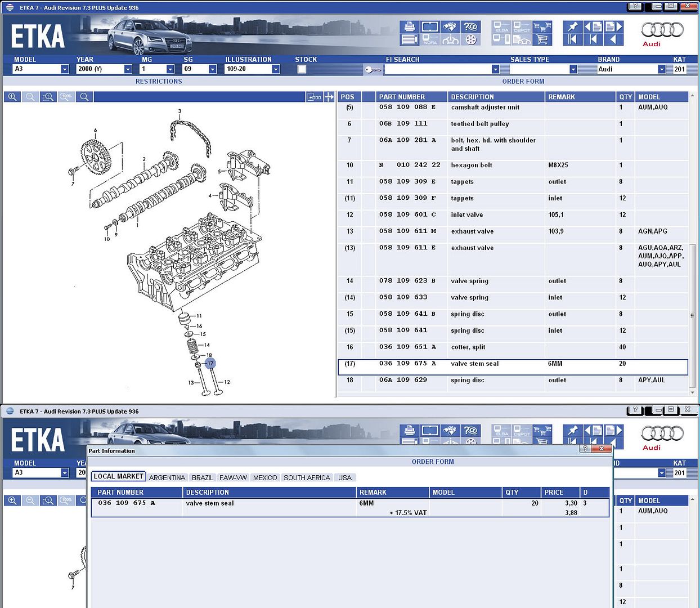Switch to the BRAZIL tab
The height and width of the screenshot is (608, 700).
coord(203,477)
